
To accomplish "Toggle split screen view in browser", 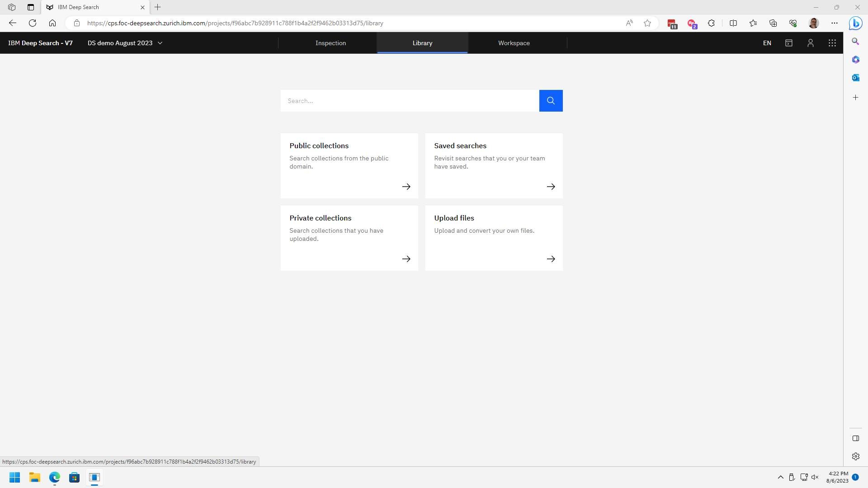I will coord(733,23).
